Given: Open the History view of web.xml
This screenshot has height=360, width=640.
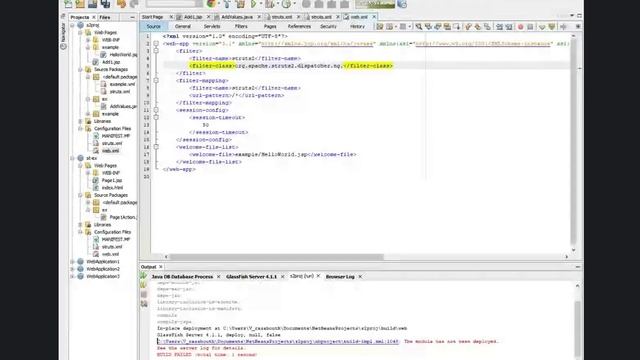Looking at the screenshot, I should coord(357,27).
